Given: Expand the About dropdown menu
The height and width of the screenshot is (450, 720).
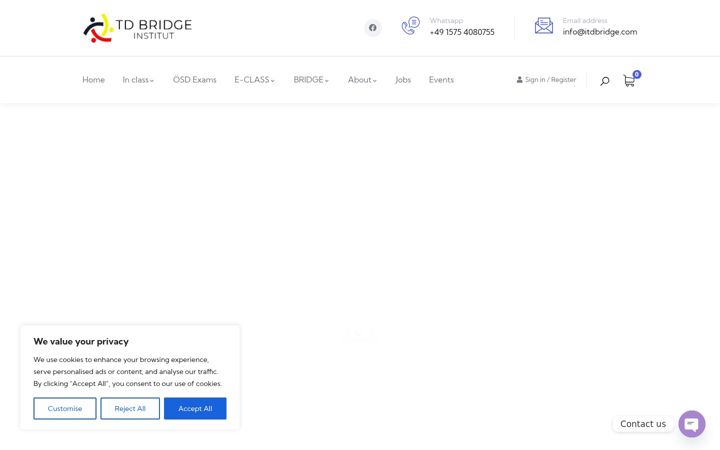Looking at the screenshot, I should pos(362,80).
